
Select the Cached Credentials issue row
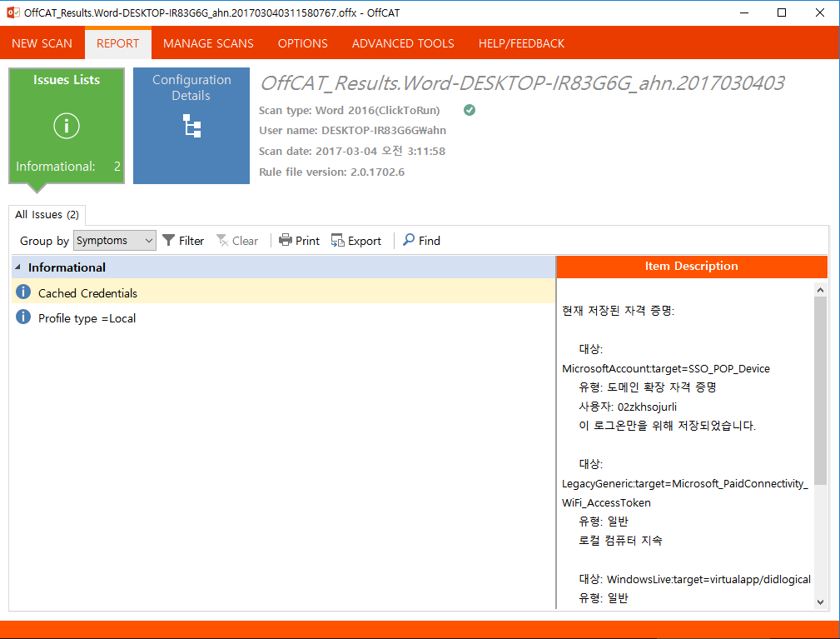pos(283,292)
